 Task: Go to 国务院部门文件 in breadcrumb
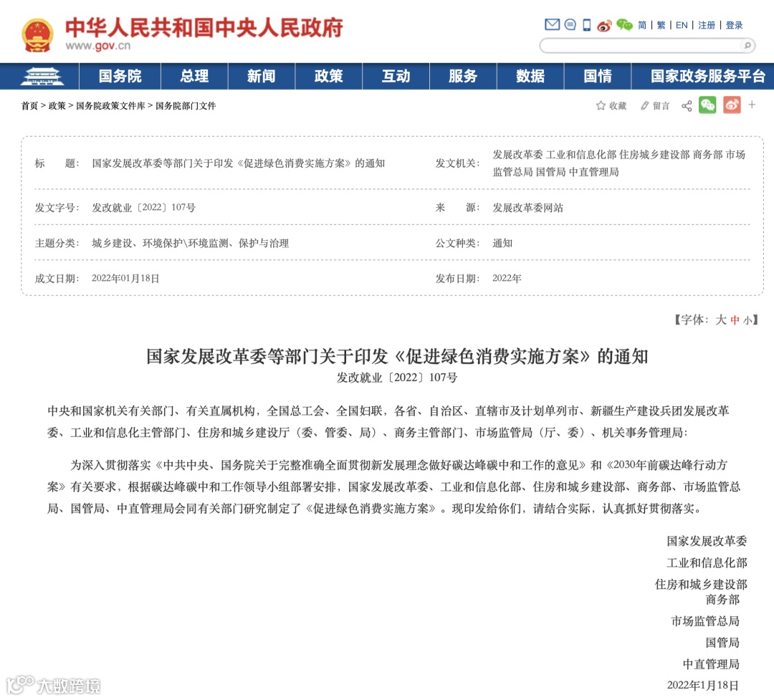186,105
